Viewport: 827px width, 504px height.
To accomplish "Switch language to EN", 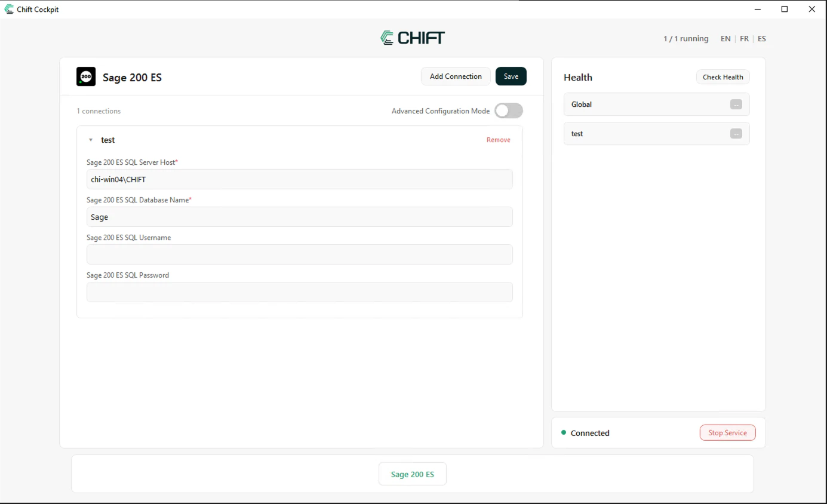I will (x=725, y=38).
